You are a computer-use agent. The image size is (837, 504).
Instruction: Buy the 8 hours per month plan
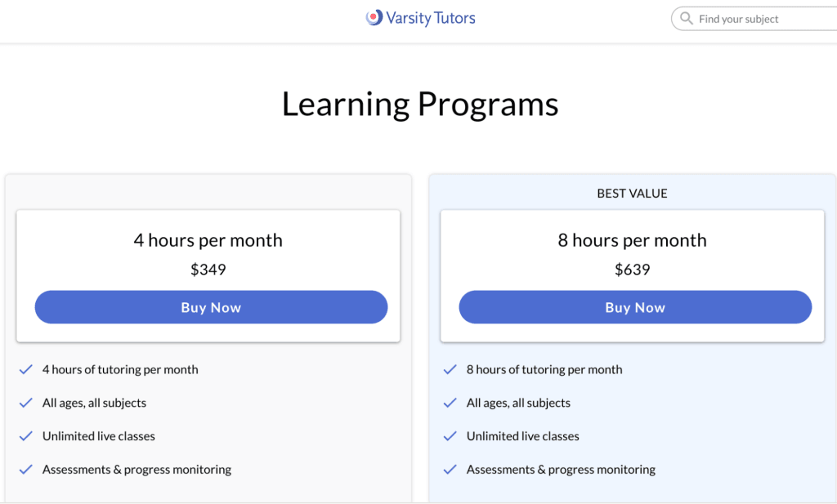(635, 306)
